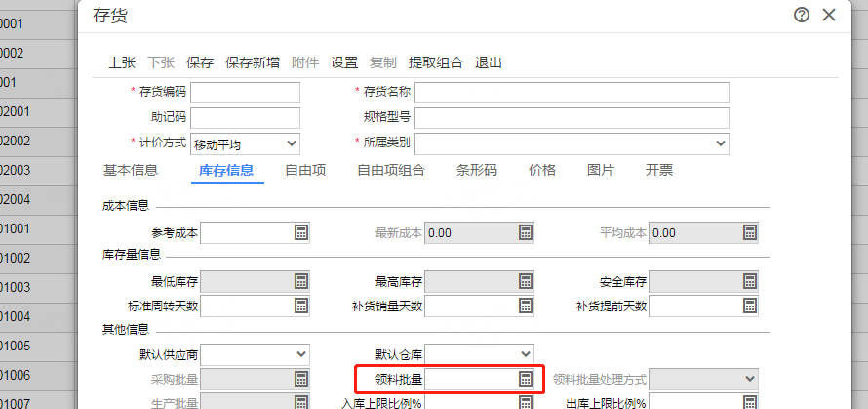Switch to the 开票 tab
The image size is (868, 409).
pos(659,170)
